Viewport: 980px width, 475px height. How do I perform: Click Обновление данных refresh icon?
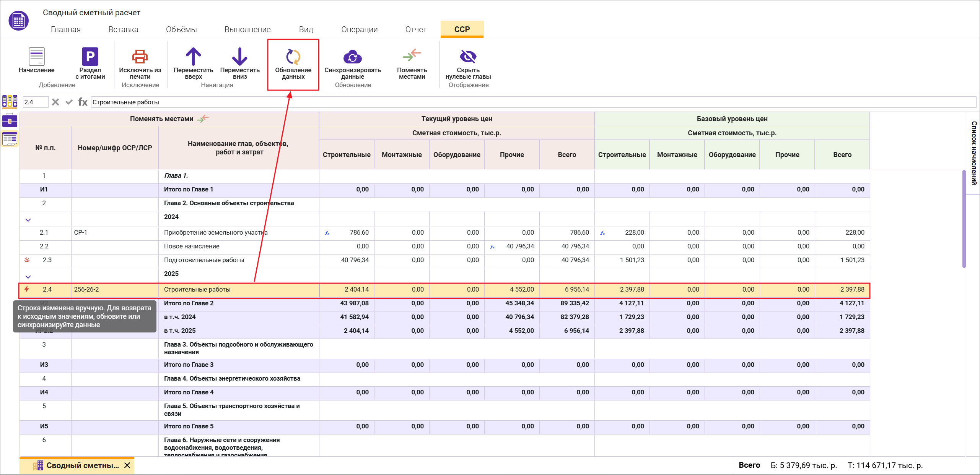pyautogui.click(x=293, y=57)
